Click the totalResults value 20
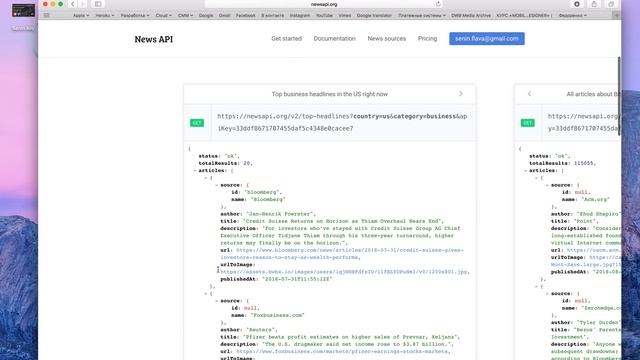This screenshot has height=360, width=640. (x=247, y=163)
